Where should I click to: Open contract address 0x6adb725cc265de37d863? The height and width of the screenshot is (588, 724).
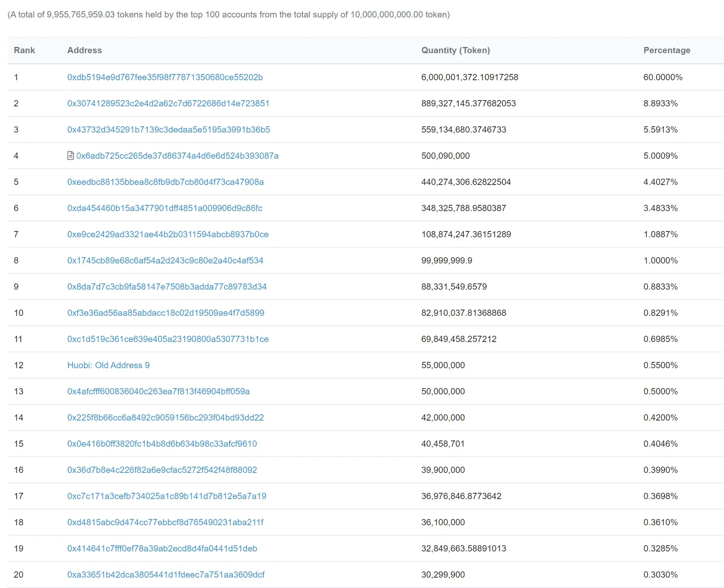click(178, 156)
